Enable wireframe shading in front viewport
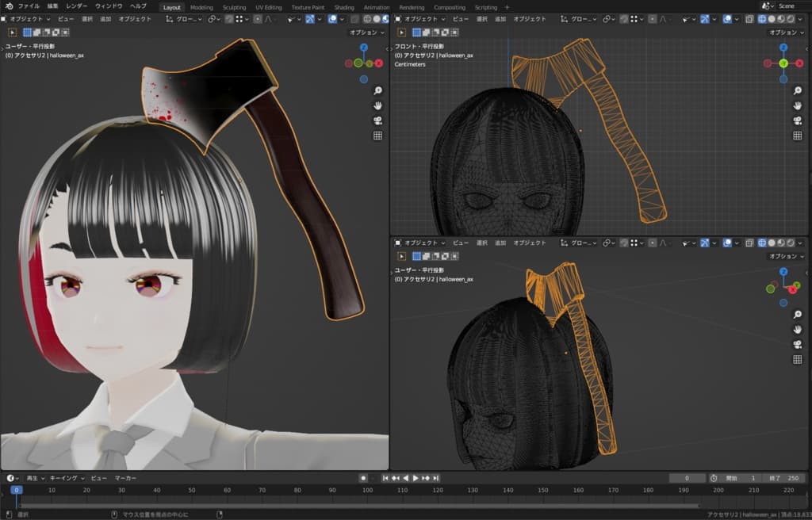This screenshot has height=520, width=812. (762, 18)
